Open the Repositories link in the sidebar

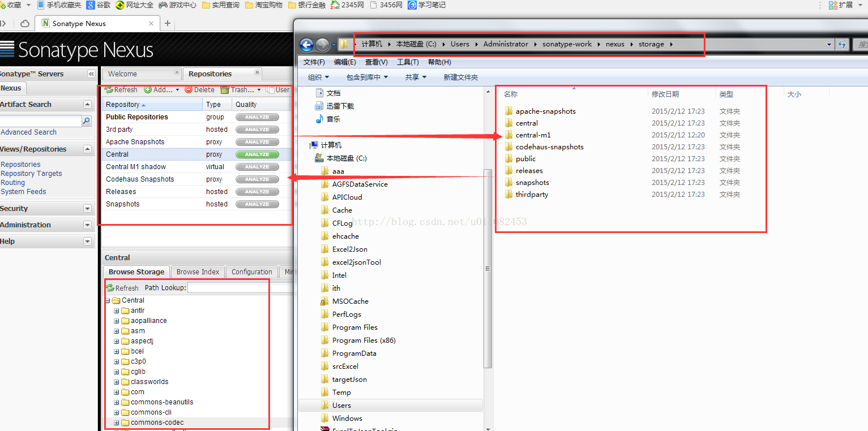[20, 165]
